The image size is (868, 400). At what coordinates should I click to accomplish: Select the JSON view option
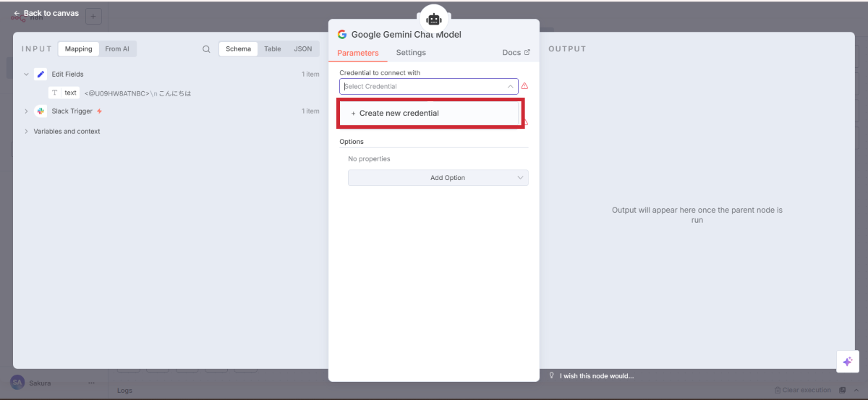click(303, 49)
